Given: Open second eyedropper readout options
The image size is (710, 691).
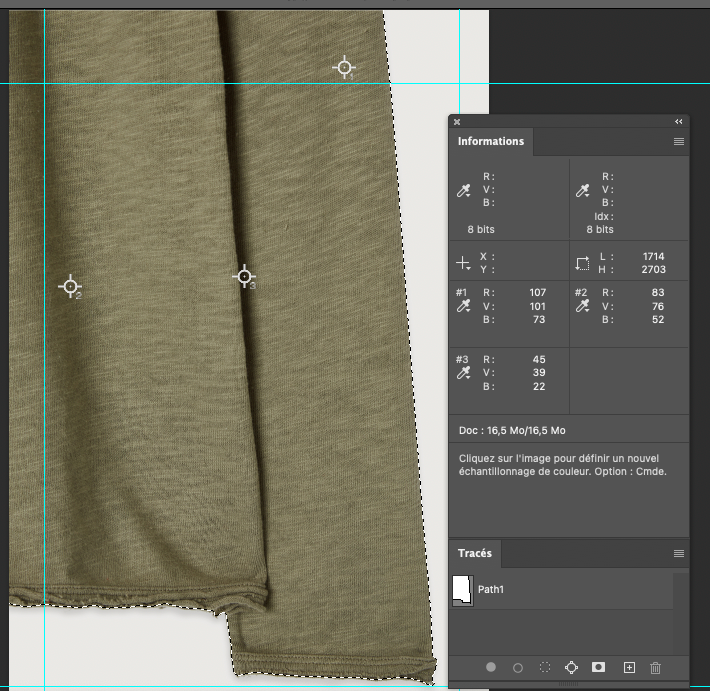Looking at the screenshot, I should pos(583,190).
